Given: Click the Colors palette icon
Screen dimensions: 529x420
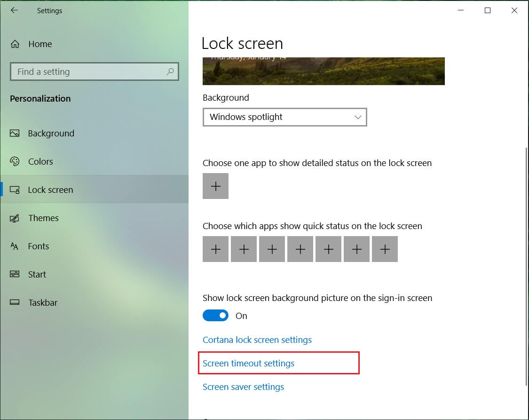Looking at the screenshot, I should (15, 161).
